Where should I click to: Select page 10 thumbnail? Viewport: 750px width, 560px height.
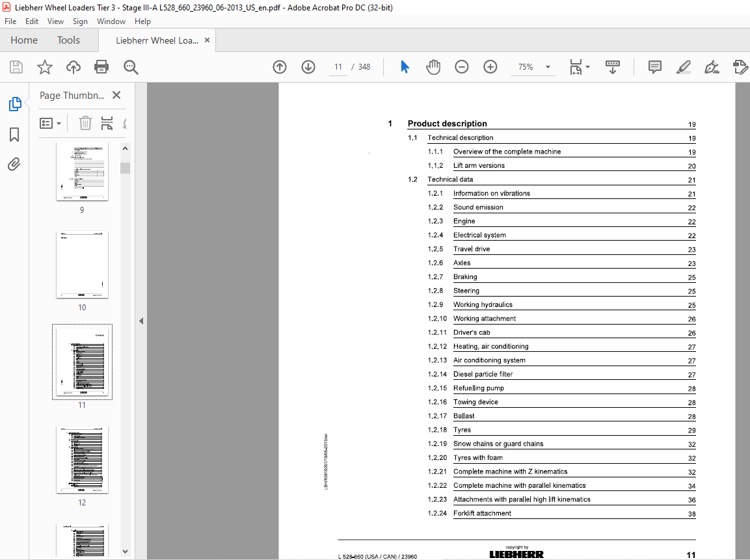pos(82,265)
